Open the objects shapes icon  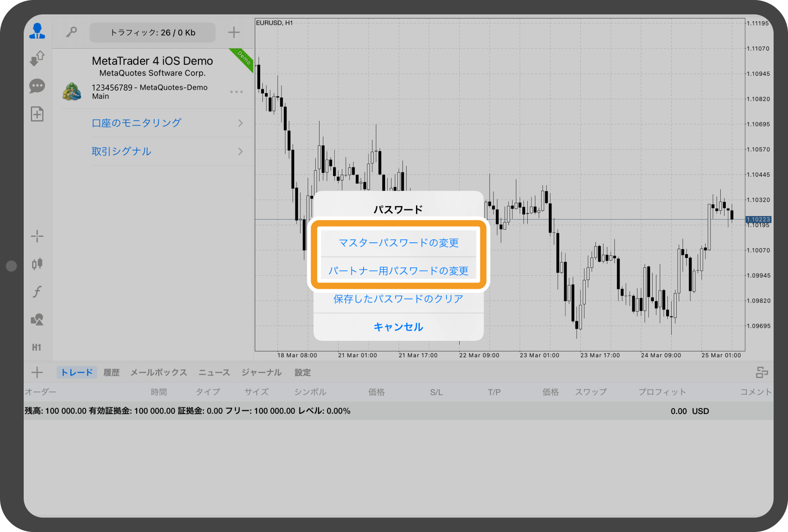(x=37, y=320)
